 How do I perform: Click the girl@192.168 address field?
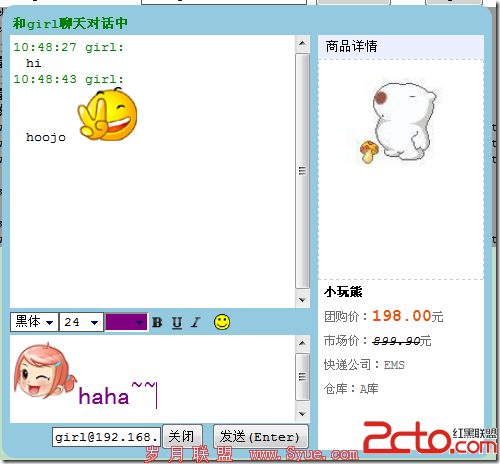(x=106, y=437)
